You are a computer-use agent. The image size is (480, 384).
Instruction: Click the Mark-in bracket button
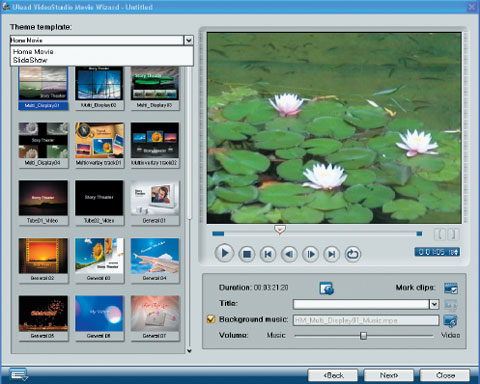pyautogui.click(x=440, y=234)
